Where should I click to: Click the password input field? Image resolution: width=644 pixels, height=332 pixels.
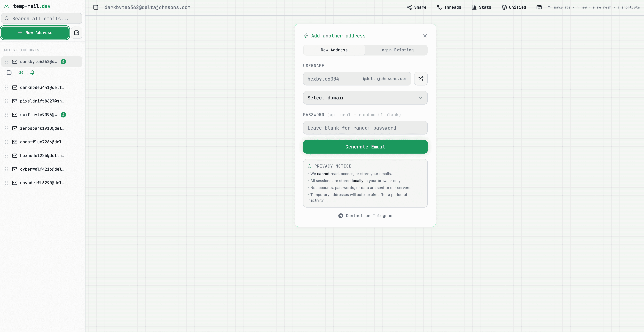pos(365,128)
